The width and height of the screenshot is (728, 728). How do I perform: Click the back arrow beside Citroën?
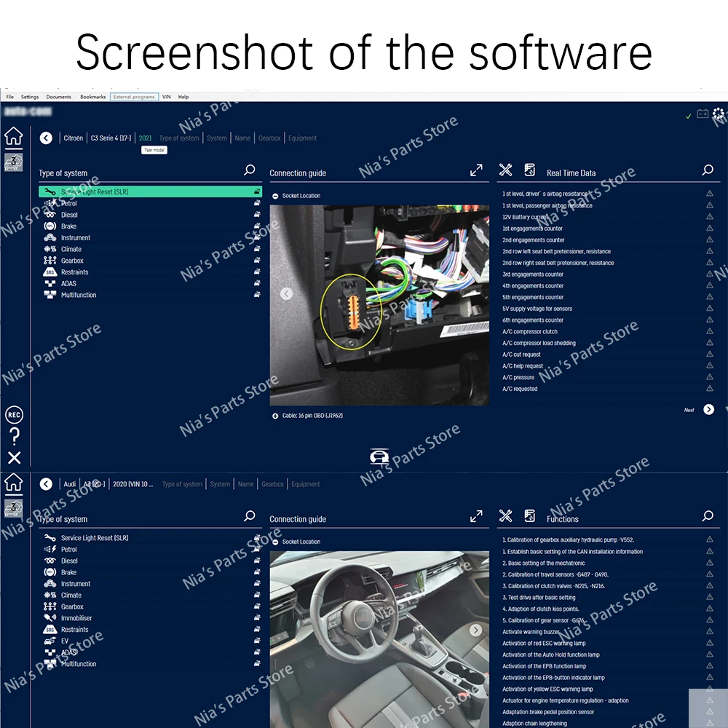coord(46,138)
